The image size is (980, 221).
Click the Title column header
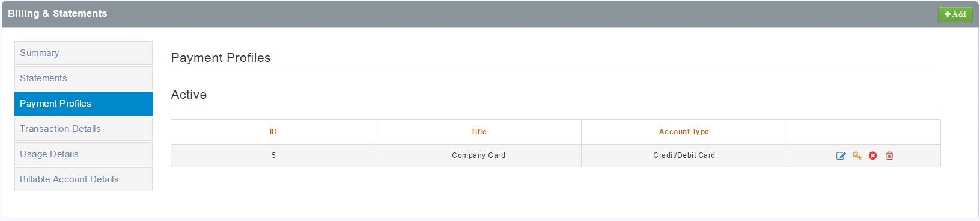tap(479, 132)
